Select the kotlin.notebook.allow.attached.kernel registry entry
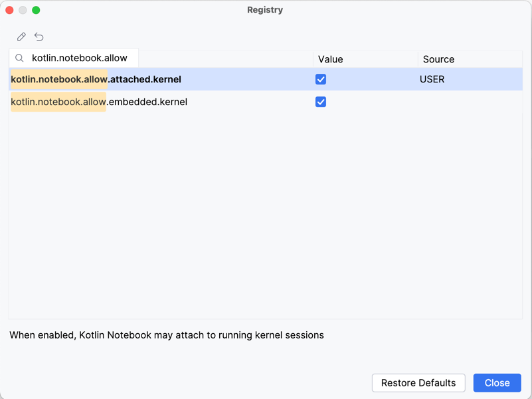 coord(96,78)
